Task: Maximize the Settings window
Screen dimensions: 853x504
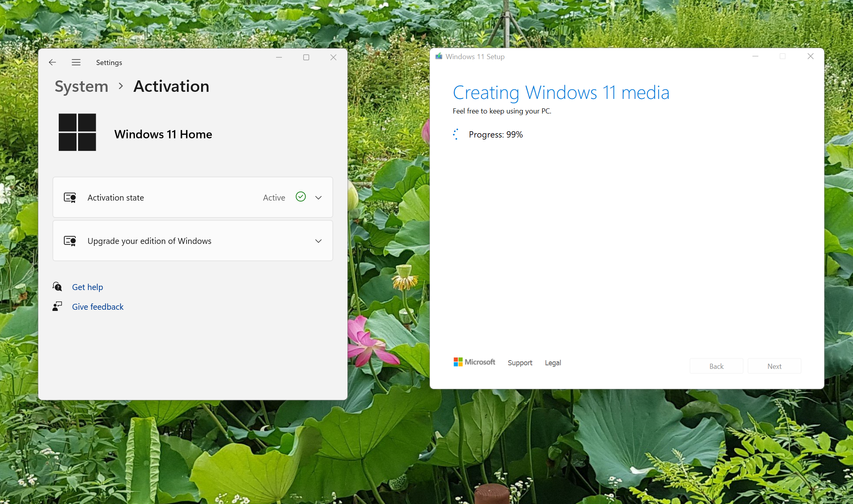Action: click(306, 57)
